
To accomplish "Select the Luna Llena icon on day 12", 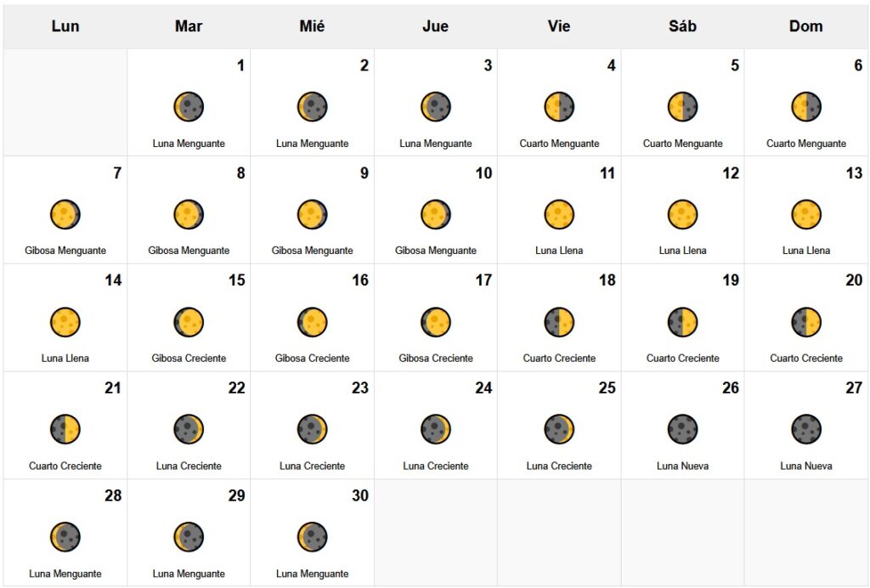I will point(682,214).
